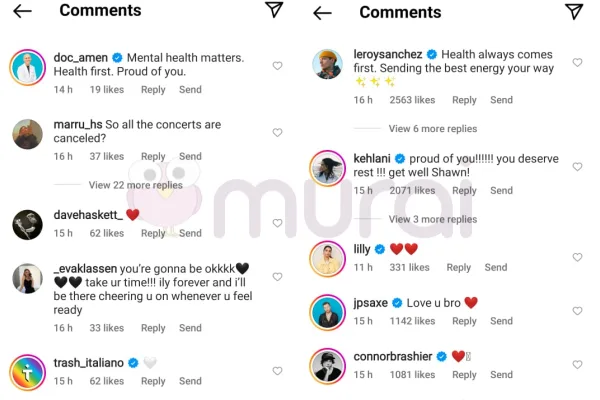
Task: Reply to lilly's hearts comment
Action: coord(459,268)
